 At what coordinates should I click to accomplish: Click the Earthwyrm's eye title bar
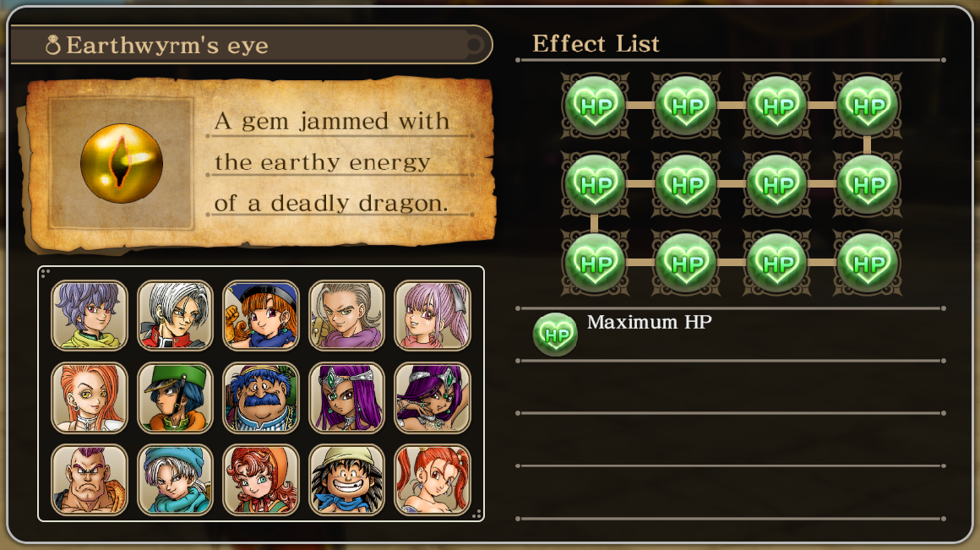click(x=250, y=45)
